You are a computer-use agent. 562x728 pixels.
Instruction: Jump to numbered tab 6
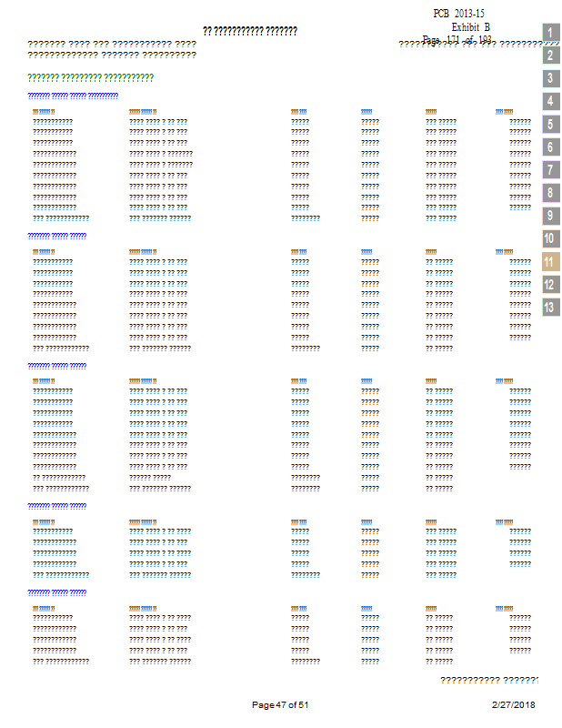pos(551,147)
